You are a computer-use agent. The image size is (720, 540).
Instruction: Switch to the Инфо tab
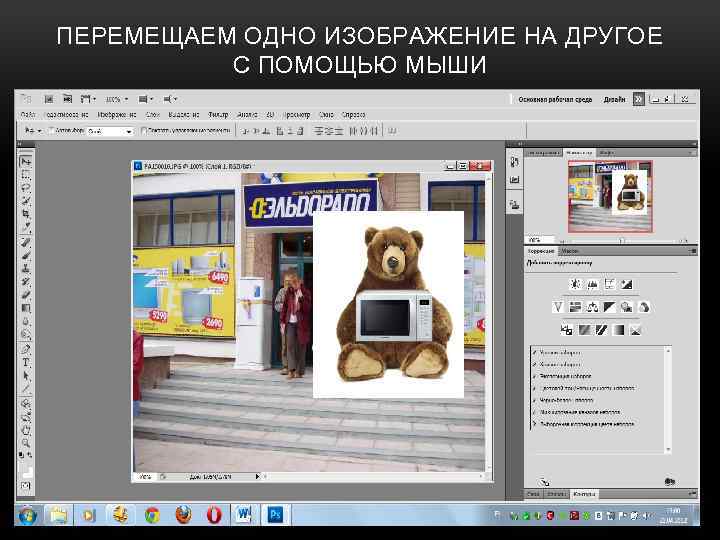607,152
